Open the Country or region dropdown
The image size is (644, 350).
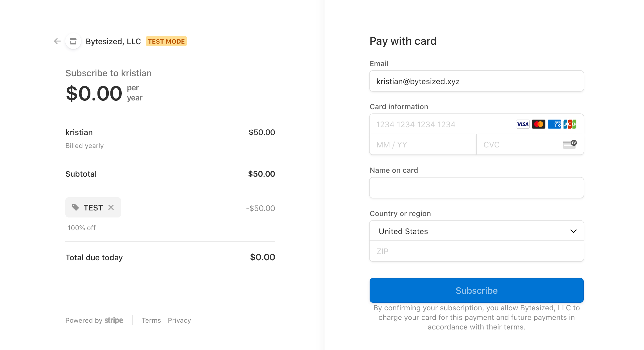[477, 231]
